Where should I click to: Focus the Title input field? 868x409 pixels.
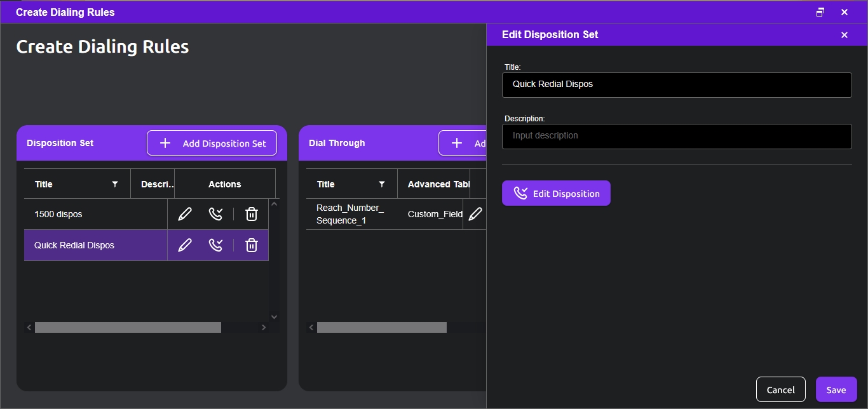point(677,84)
